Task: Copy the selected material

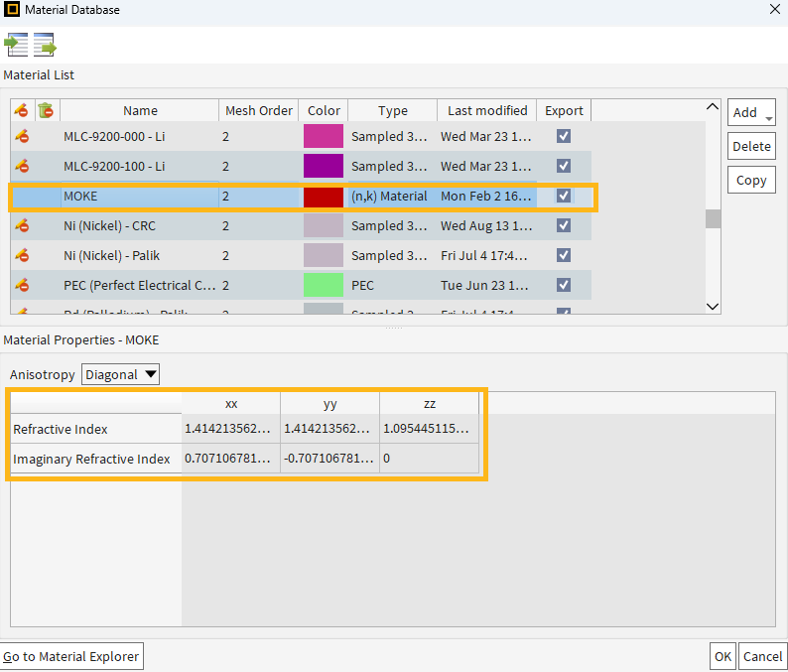Action: coord(751,180)
